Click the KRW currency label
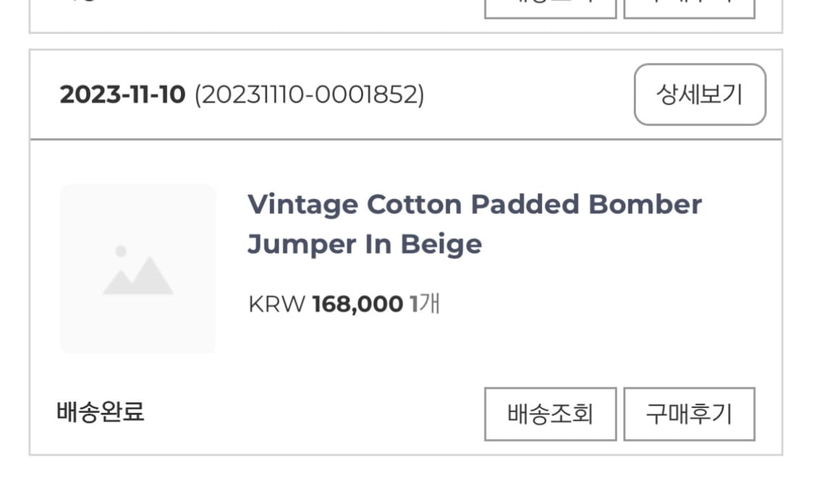The width and height of the screenshot is (814, 504). (276, 304)
